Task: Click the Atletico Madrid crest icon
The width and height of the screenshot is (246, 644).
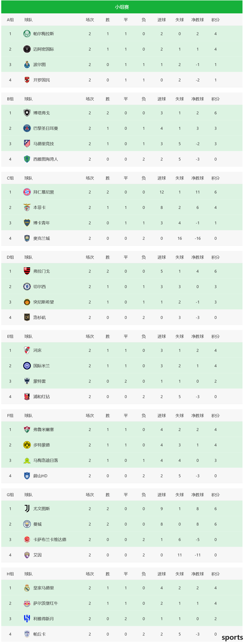Action: (x=27, y=144)
